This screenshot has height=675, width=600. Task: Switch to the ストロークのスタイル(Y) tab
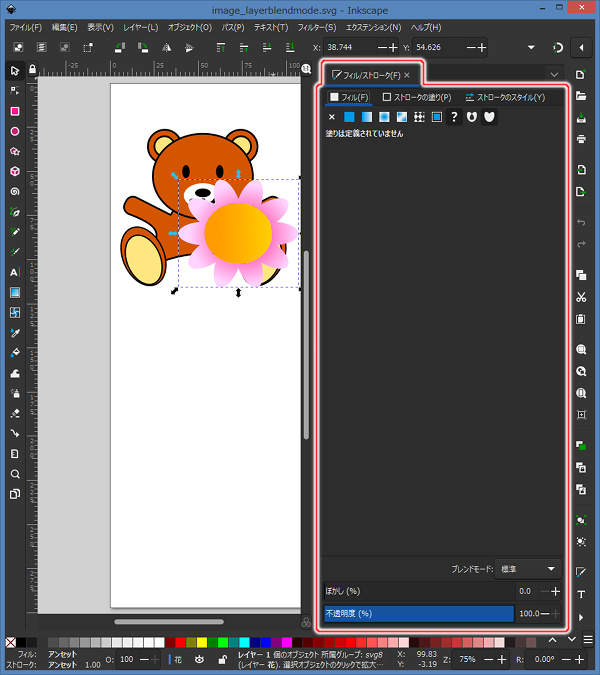[504, 97]
